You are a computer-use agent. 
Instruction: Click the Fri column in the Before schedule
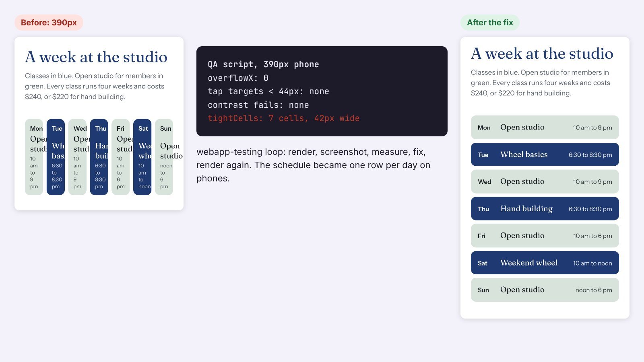[121, 157]
